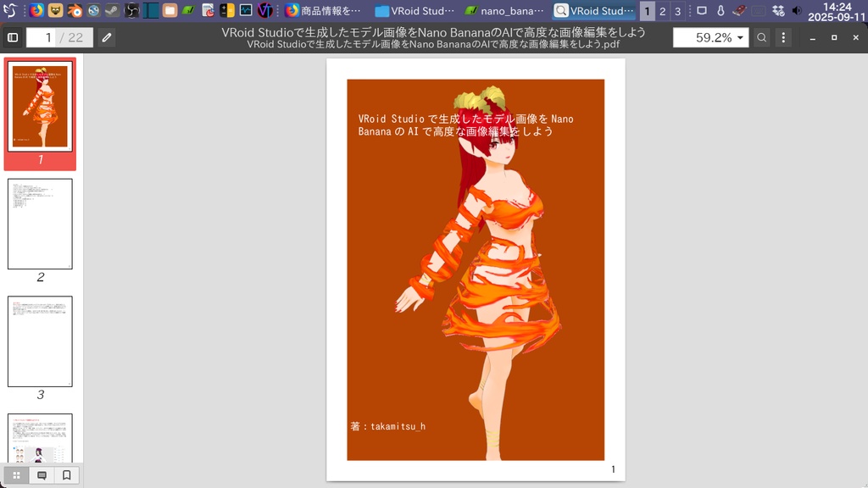Viewport: 868px width, 488px height.
Task: Launch OBS Studio from the panel launcher
Action: tap(131, 10)
